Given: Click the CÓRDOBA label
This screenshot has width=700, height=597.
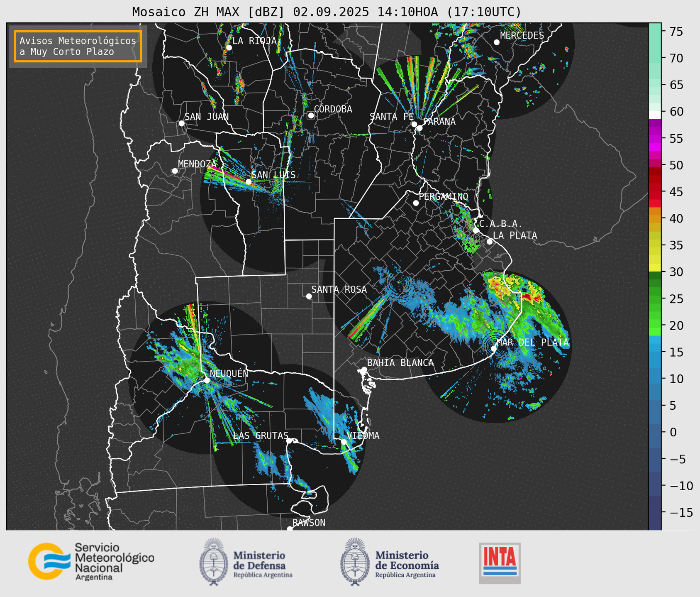Looking at the screenshot, I should click(333, 109).
